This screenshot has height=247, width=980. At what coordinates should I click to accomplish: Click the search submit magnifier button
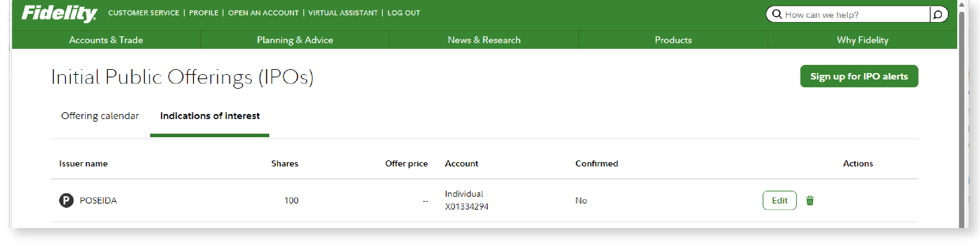938,15
